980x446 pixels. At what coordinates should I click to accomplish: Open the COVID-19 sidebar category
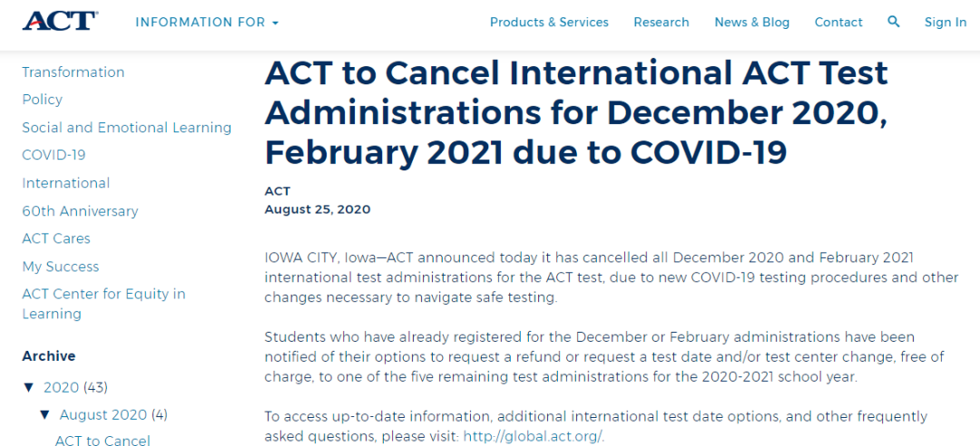click(54, 155)
